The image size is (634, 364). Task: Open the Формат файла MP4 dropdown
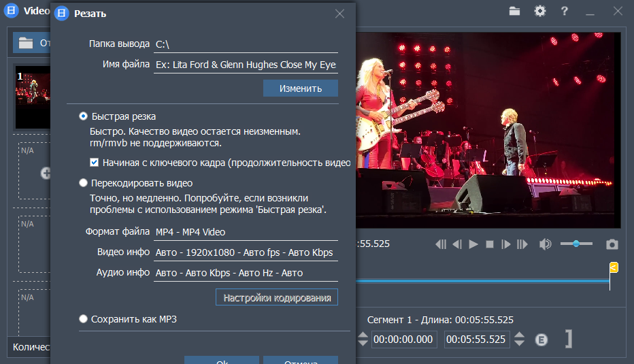246,232
